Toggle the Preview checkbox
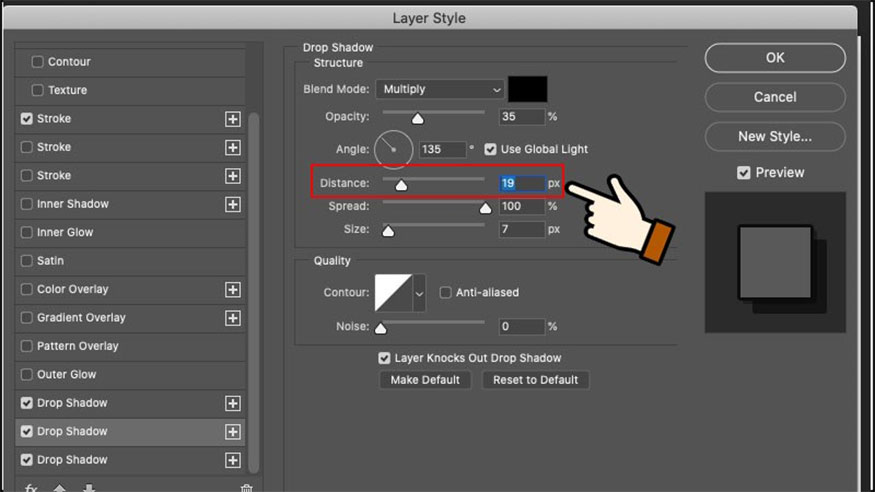Viewport: 875px width, 492px height. (743, 173)
